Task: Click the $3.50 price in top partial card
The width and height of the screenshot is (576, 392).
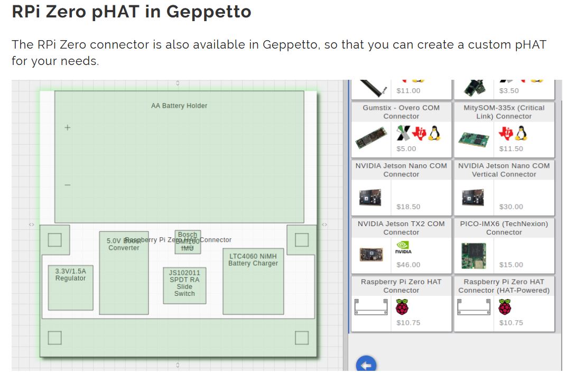Action: [x=509, y=91]
